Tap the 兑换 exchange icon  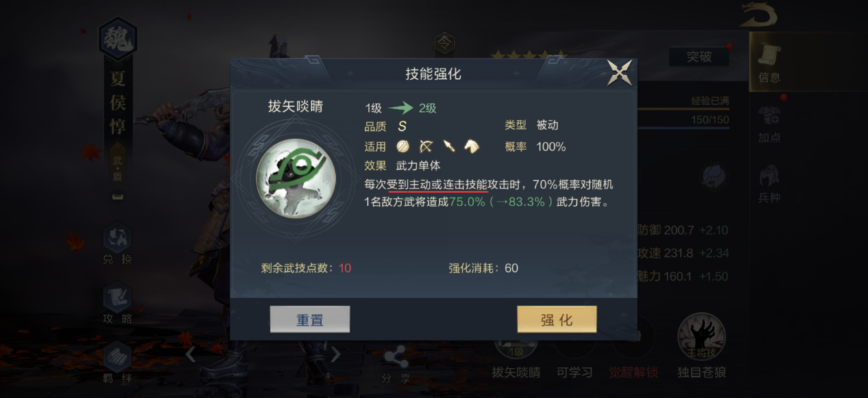coord(117,245)
